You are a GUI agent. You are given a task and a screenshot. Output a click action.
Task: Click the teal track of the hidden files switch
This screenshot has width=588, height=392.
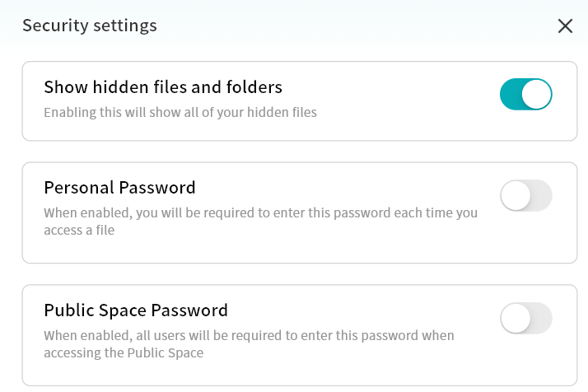pyautogui.click(x=511, y=94)
